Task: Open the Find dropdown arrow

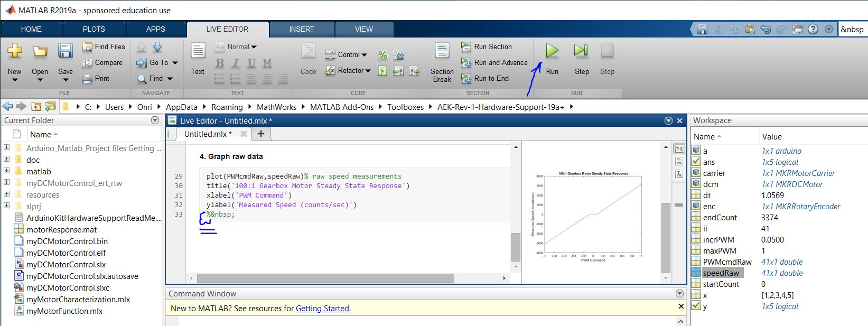Action: coord(170,79)
